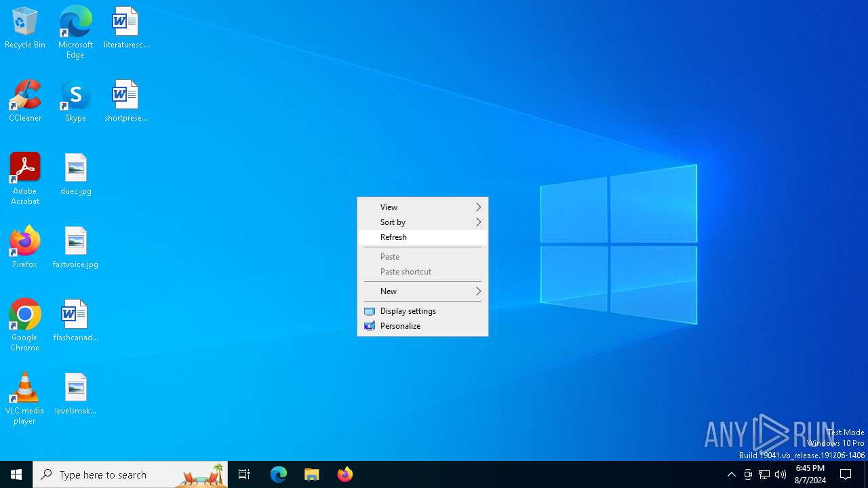The image size is (868, 488).
Task: Expand the Sort by submenu
Action: [422, 222]
